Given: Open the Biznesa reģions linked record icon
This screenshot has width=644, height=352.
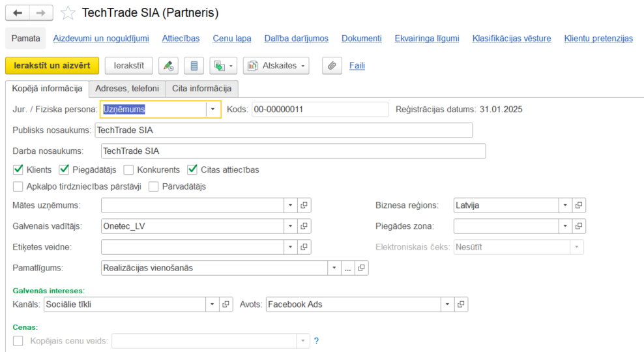Looking at the screenshot, I should pyautogui.click(x=579, y=205).
